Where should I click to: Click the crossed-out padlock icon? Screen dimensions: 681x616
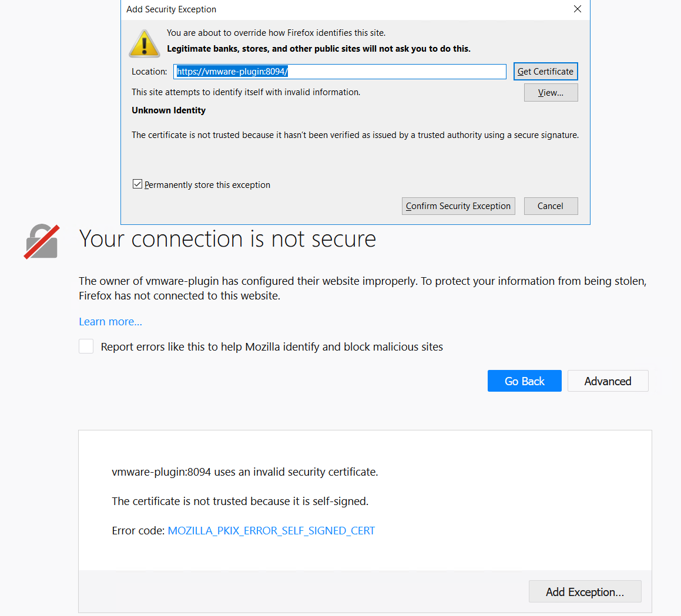tap(42, 241)
